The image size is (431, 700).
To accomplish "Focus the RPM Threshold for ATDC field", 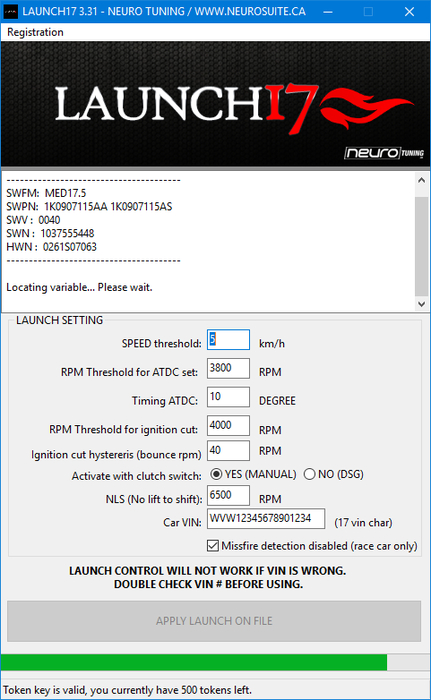I will click(x=228, y=368).
